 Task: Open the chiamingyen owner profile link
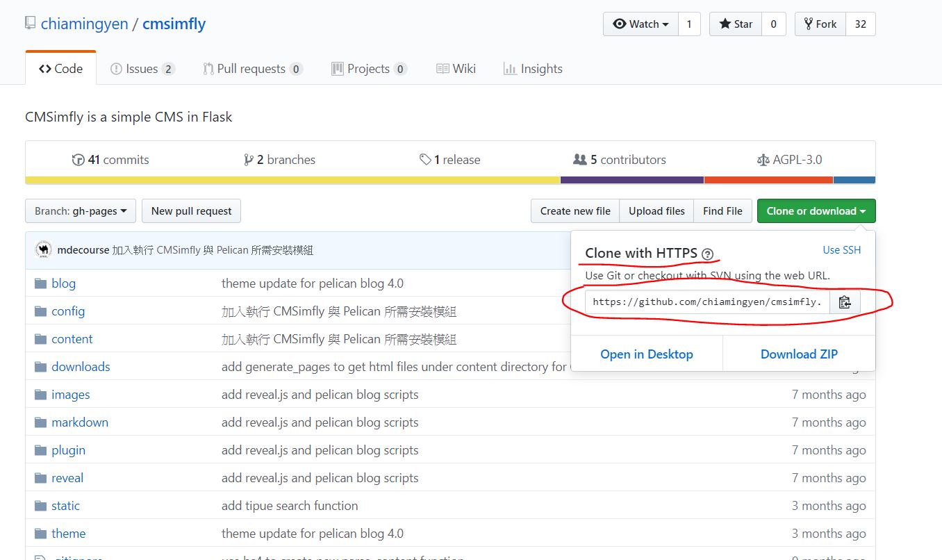click(85, 24)
